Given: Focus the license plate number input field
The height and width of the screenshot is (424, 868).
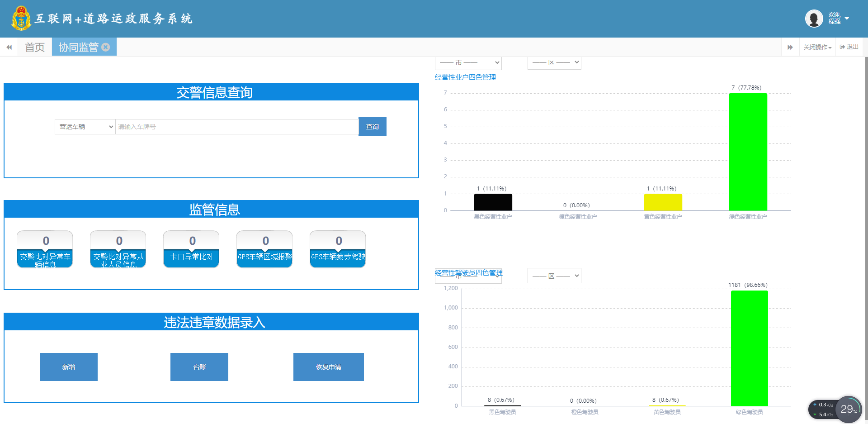Looking at the screenshot, I should pyautogui.click(x=237, y=127).
